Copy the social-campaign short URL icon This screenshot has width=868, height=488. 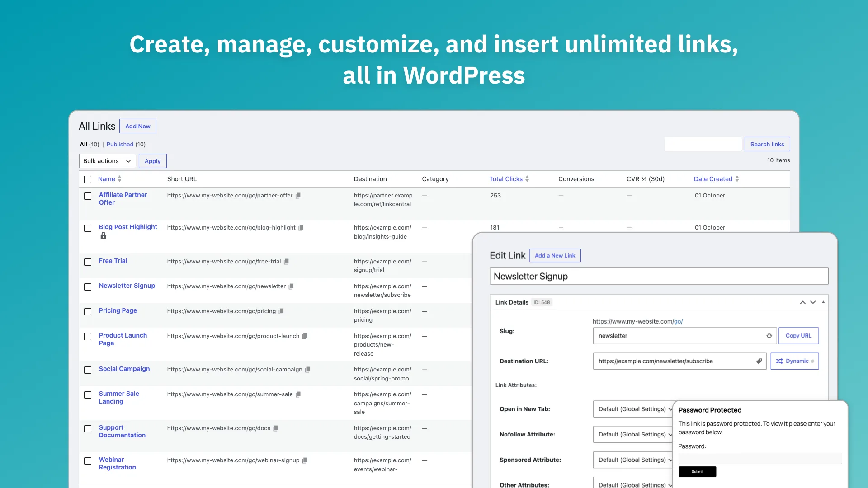(x=307, y=370)
